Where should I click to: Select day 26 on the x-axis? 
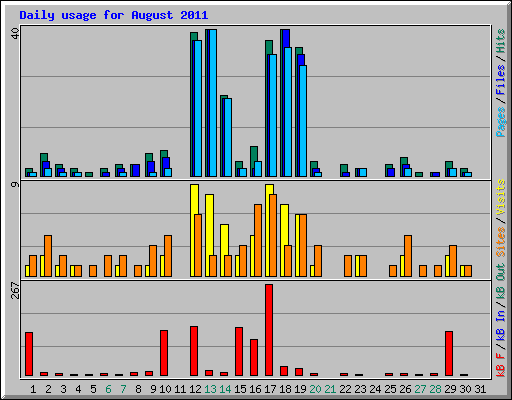pyautogui.click(x=405, y=389)
